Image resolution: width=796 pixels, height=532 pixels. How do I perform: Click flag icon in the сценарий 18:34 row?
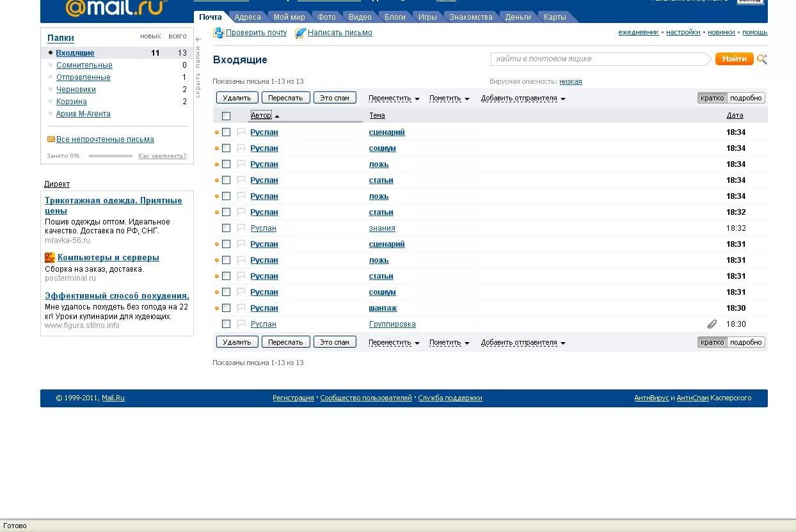[x=241, y=132]
